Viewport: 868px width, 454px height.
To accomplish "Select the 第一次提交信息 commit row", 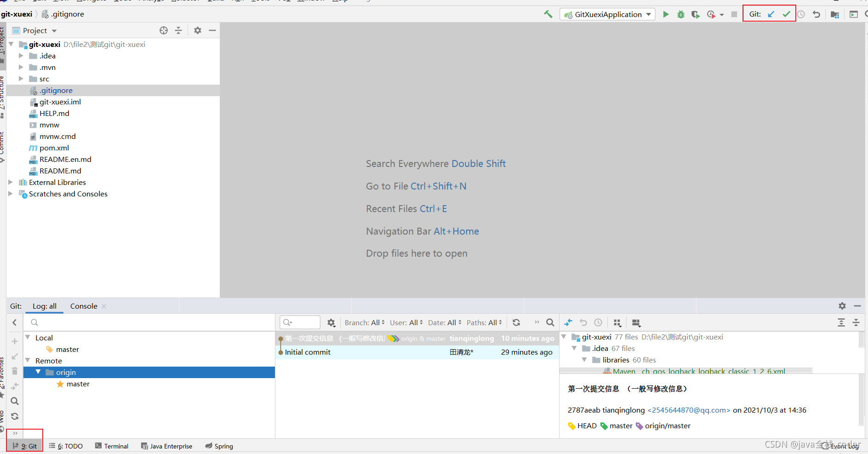I will pos(417,338).
